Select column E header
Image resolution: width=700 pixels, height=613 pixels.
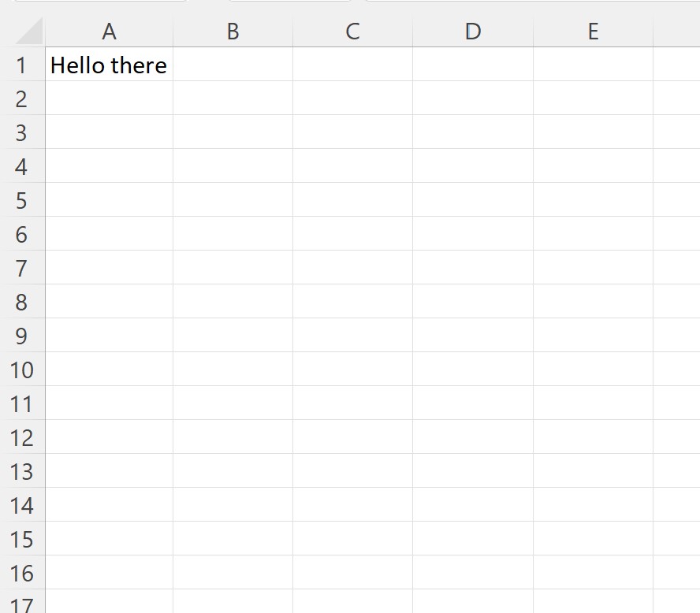pyautogui.click(x=593, y=32)
